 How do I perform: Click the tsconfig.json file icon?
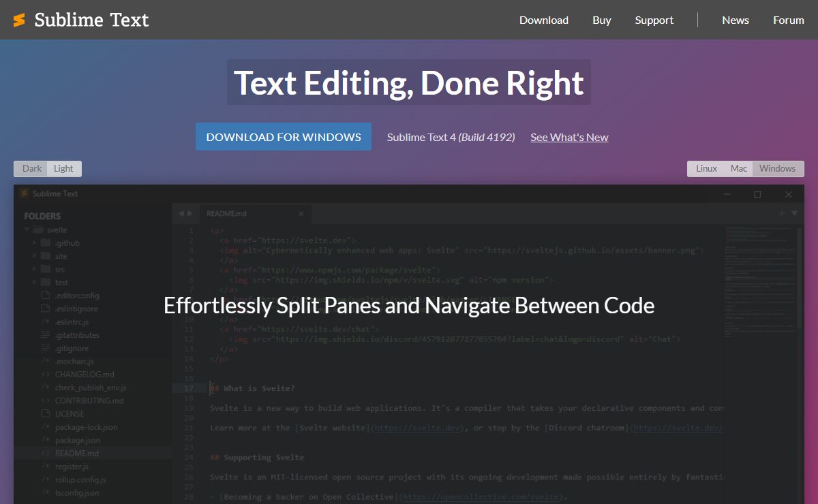(x=46, y=492)
